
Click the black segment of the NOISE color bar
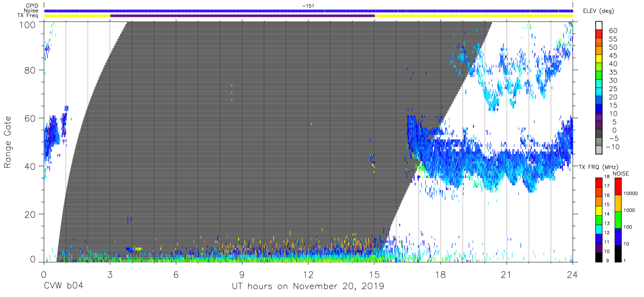(x=618, y=254)
